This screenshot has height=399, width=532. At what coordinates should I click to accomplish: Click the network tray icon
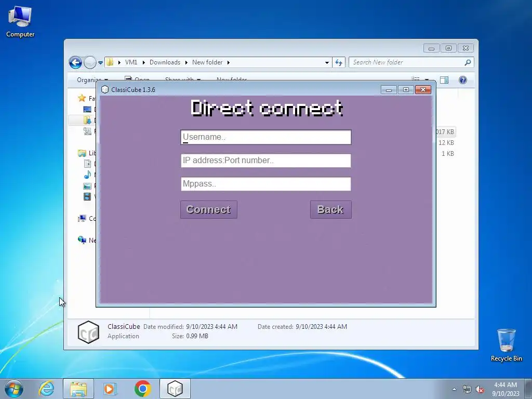pyautogui.click(x=467, y=390)
